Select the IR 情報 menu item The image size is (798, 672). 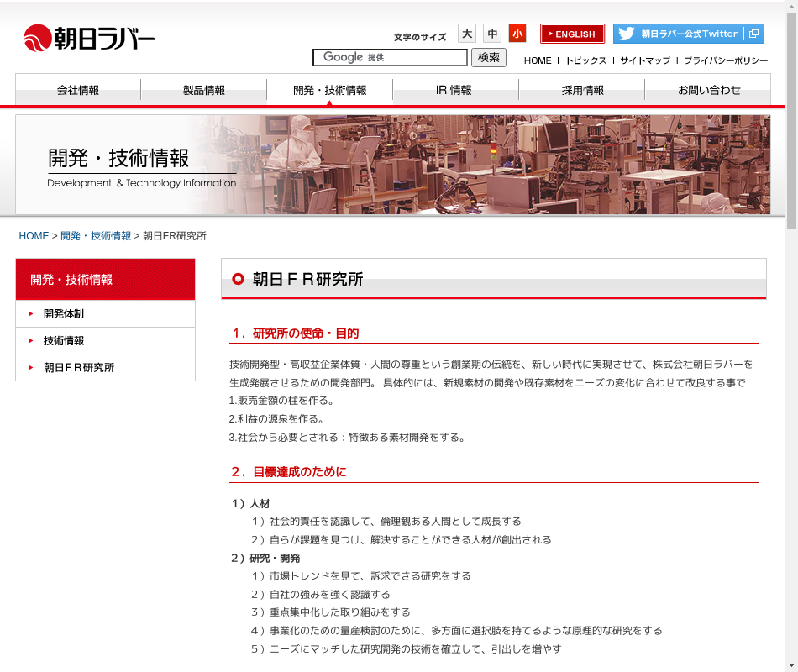(454, 90)
